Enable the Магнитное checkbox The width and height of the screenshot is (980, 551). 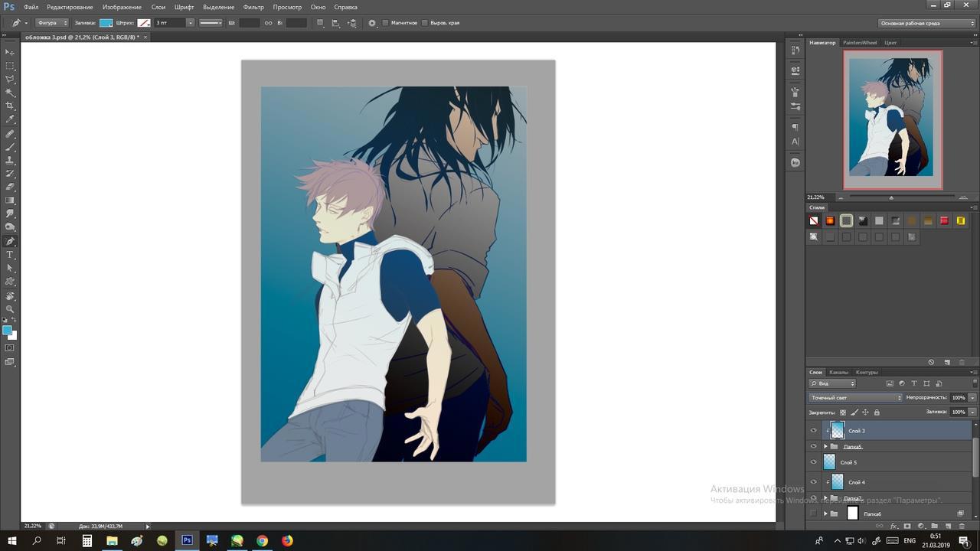tap(385, 23)
